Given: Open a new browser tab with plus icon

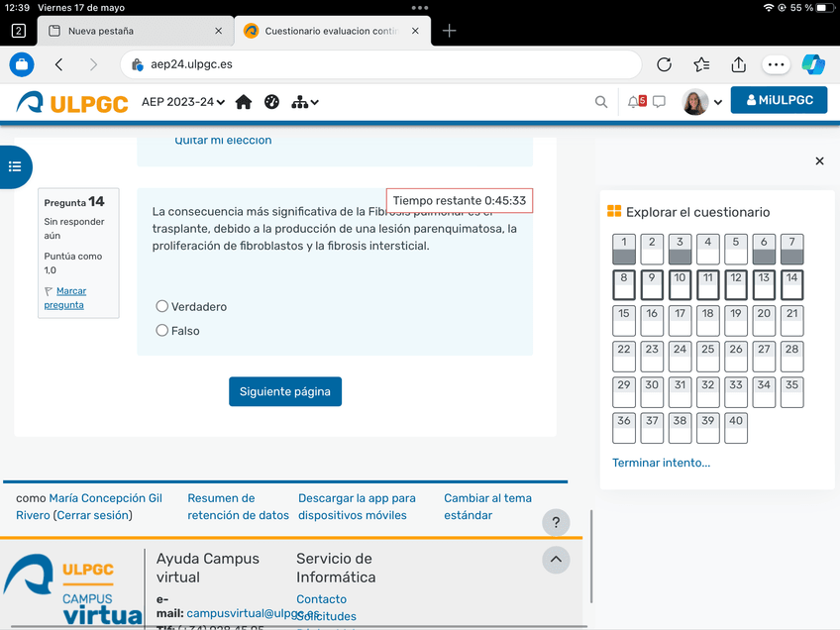Looking at the screenshot, I should [450, 31].
